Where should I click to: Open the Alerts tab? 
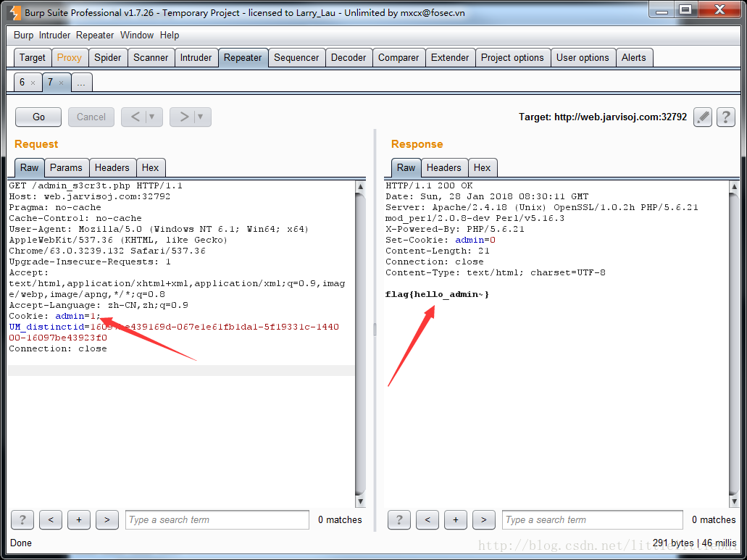pyautogui.click(x=634, y=58)
